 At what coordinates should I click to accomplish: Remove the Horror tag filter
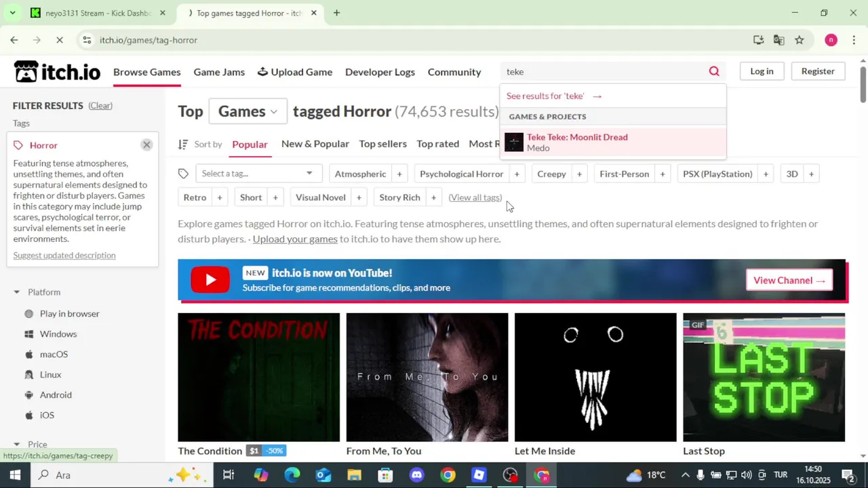pos(146,144)
